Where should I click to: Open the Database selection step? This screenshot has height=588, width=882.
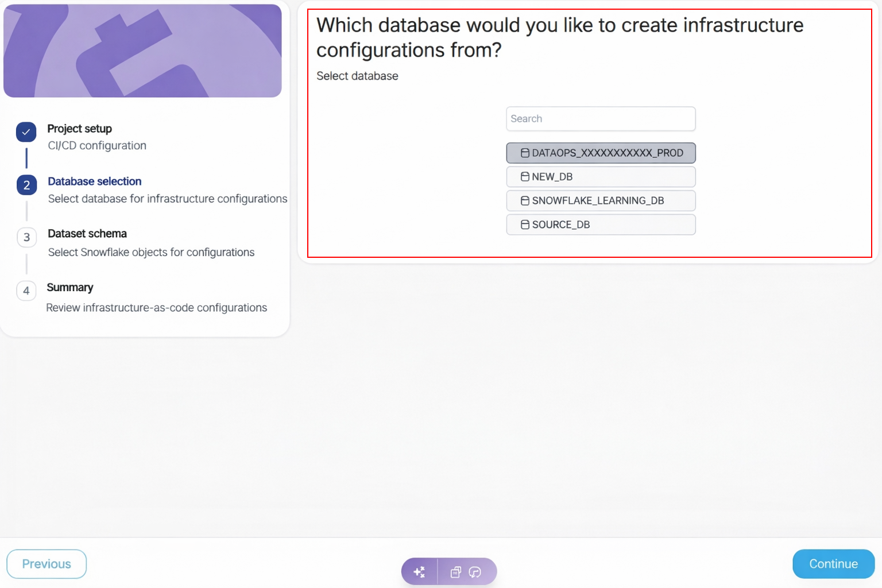(x=94, y=181)
